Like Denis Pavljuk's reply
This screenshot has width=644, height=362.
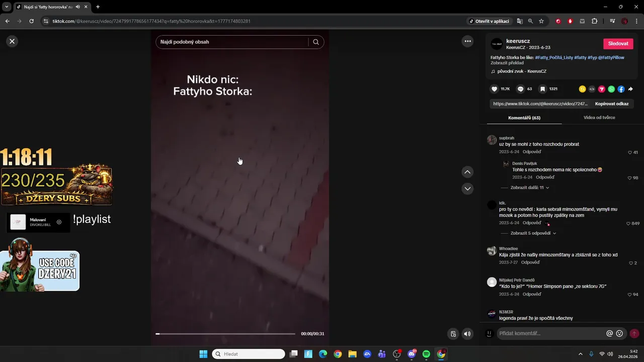630,178
